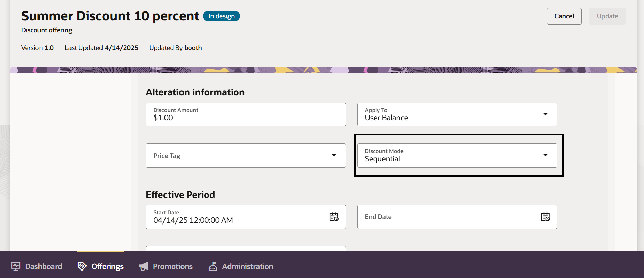
Task: Click the Promotions megaphone icon
Action: (x=144, y=266)
